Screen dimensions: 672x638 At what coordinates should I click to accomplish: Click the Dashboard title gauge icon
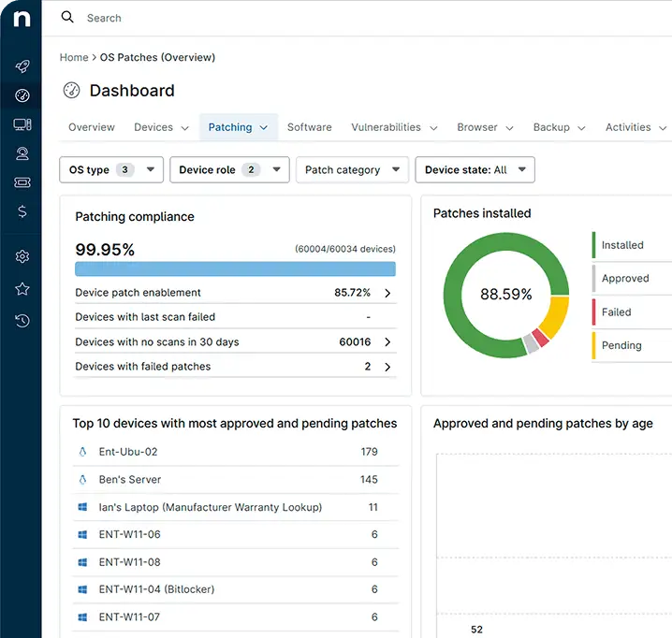(x=71, y=91)
